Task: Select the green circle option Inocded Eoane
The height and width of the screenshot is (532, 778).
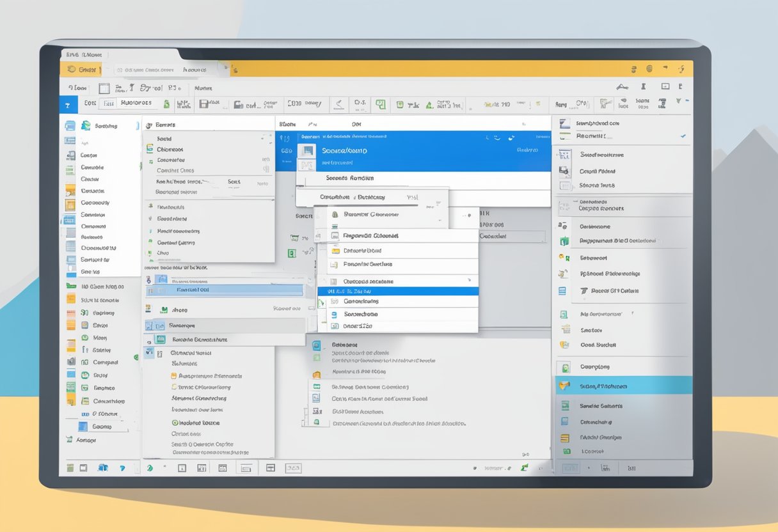Action: (175, 423)
